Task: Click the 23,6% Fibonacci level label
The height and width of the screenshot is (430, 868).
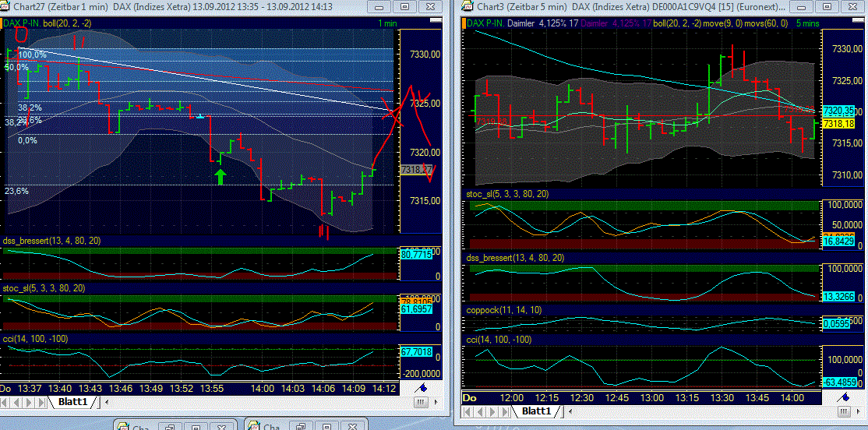Action: 16,191
